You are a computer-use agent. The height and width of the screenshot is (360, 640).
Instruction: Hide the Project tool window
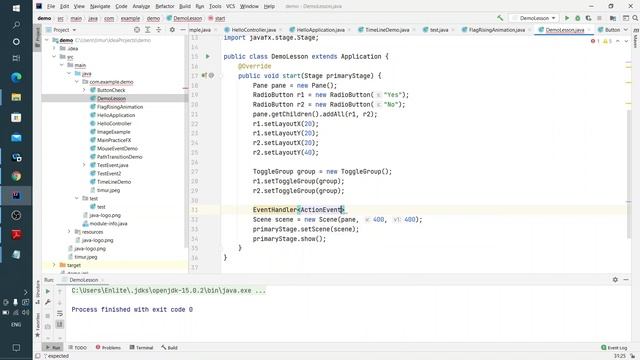tap(183, 30)
